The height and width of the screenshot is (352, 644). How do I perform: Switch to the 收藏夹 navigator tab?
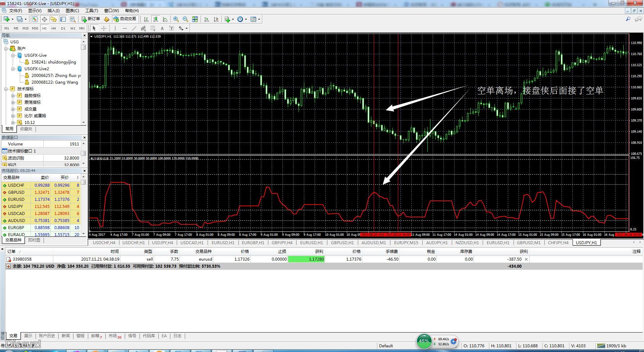[x=26, y=129]
